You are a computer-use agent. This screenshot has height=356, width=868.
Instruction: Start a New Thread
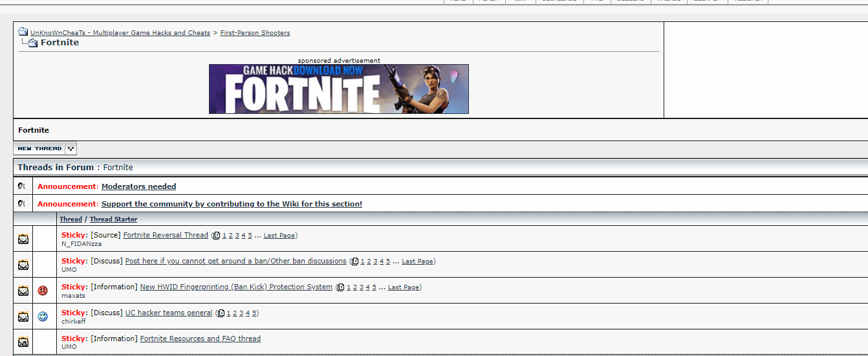coord(39,148)
